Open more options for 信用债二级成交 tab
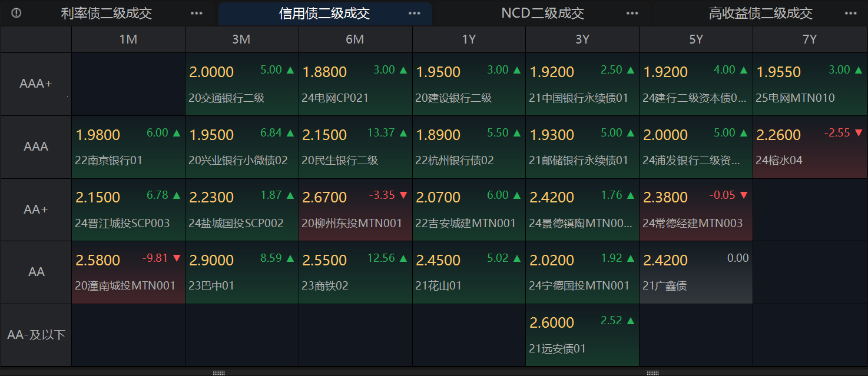 tap(415, 14)
